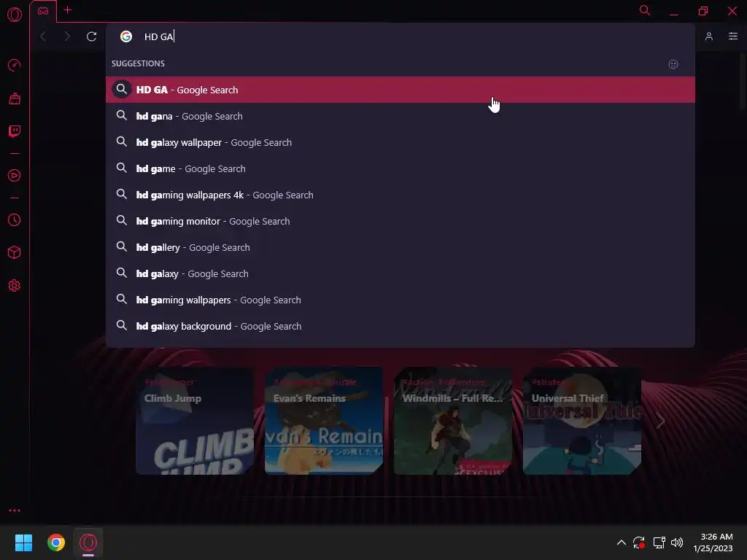747x560 pixels.
Task: Open Twitch panel in sidebar
Action: [15, 131]
